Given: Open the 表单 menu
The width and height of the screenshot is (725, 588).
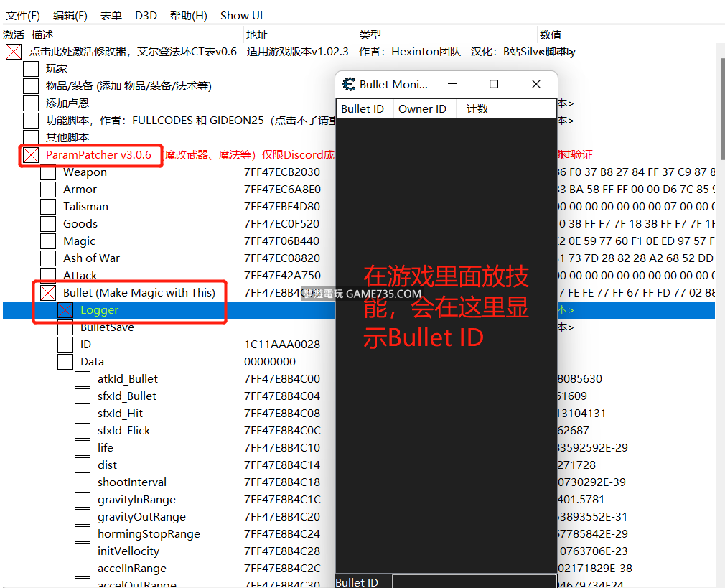Looking at the screenshot, I should tap(111, 15).
